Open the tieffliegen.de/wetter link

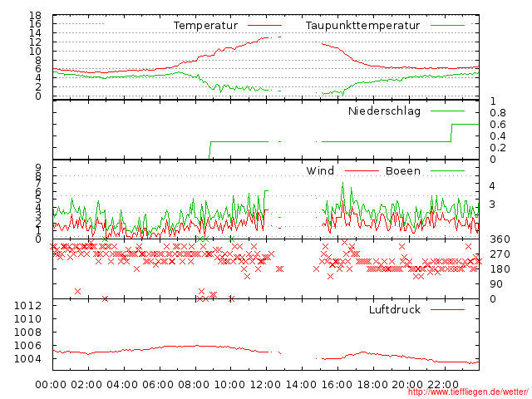tap(468, 392)
